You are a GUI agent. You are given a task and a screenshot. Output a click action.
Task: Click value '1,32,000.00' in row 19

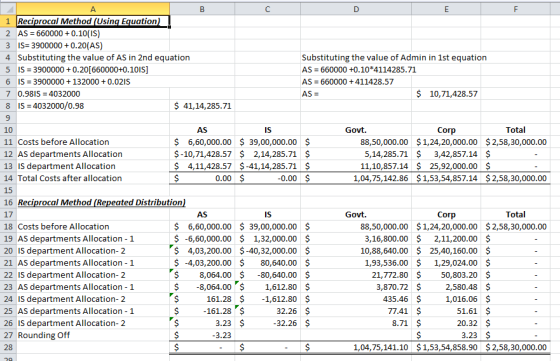tap(275, 239)
